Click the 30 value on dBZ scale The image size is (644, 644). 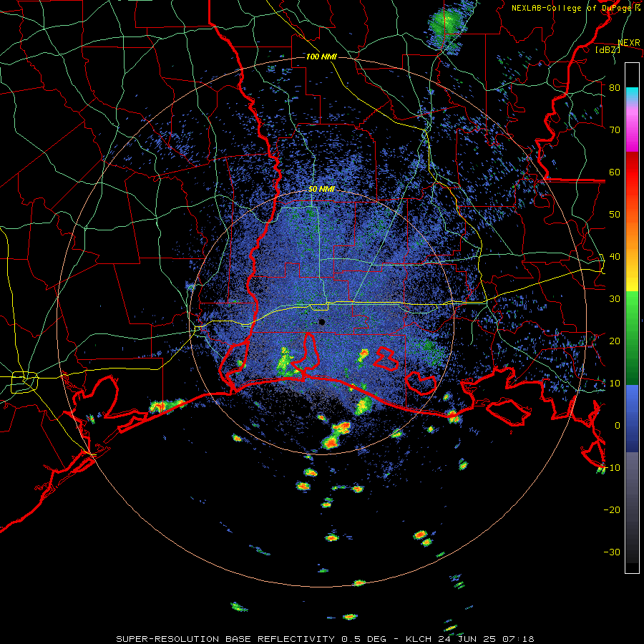pyautogui.click(x=615, y=298)
